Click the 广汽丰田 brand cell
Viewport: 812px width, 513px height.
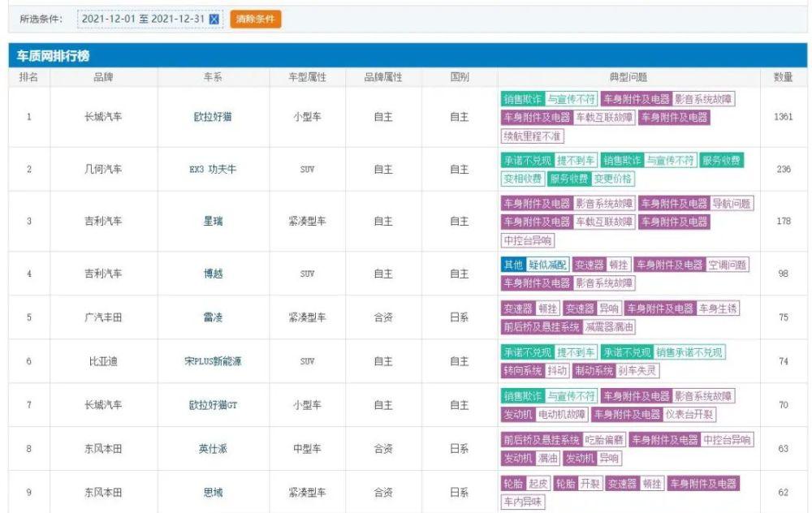point(103,317)
